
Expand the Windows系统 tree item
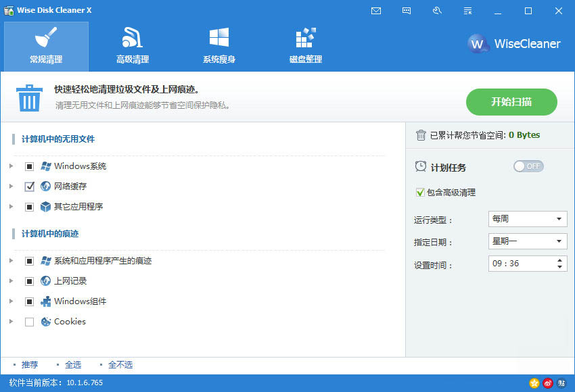click(11, 166)
